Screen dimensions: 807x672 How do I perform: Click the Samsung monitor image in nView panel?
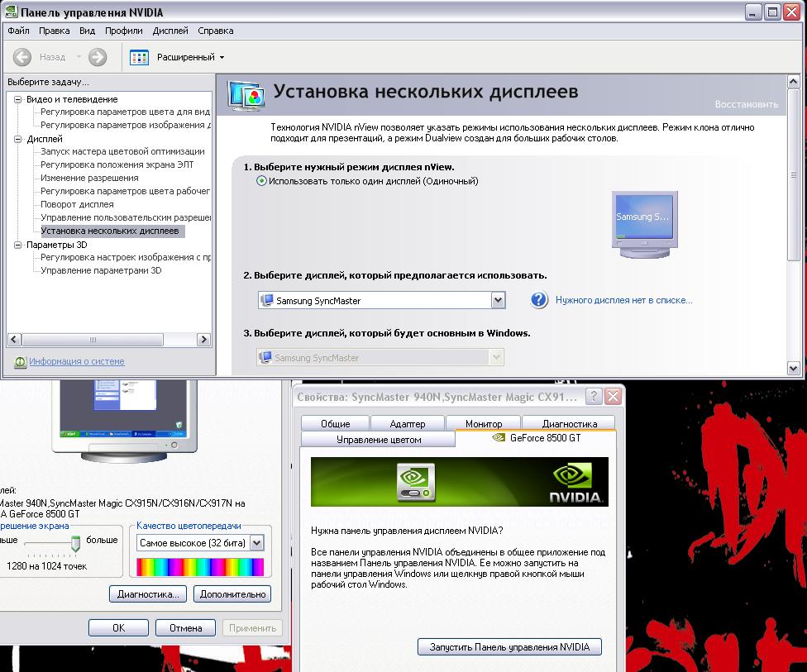point(644,220)
